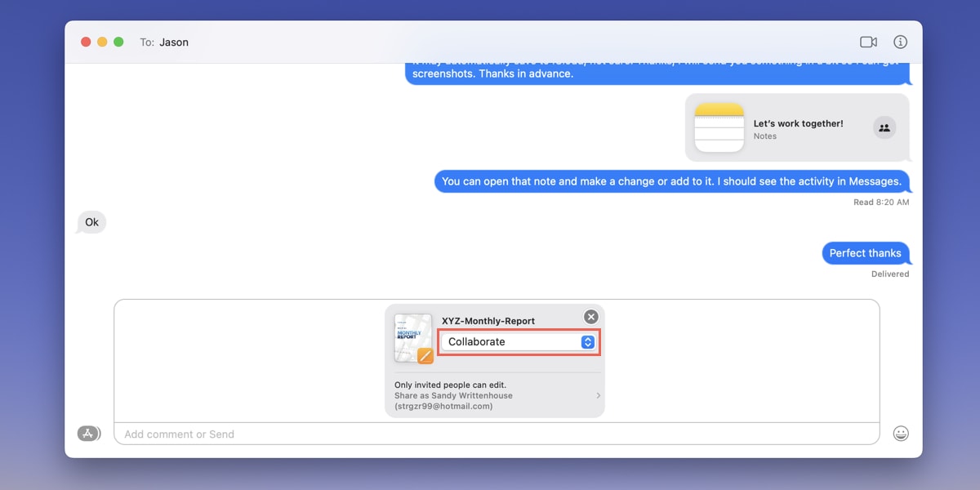Open the emoji picker

point(901,433)
